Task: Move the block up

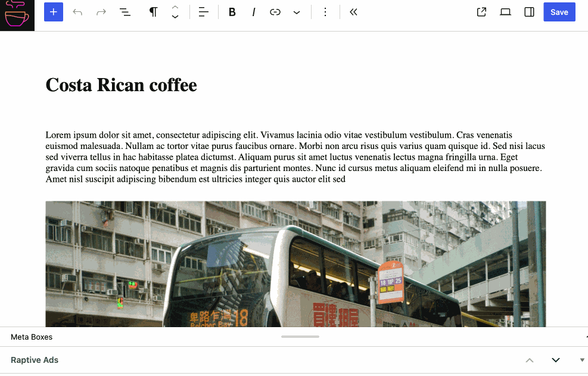Action: pyautogui.click(x=175, y=8)
